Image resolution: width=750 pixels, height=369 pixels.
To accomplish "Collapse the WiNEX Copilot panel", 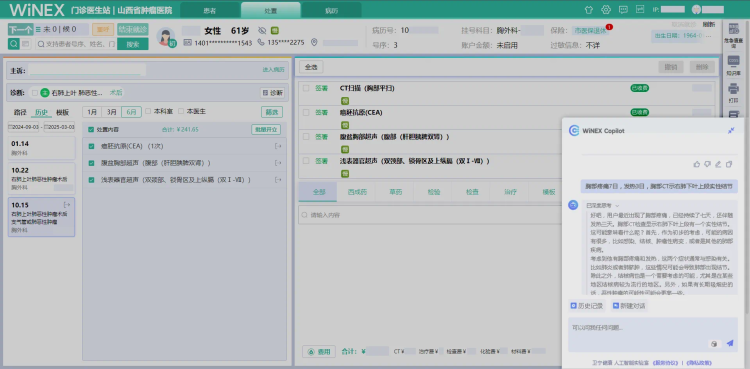I will pos(731,131).
